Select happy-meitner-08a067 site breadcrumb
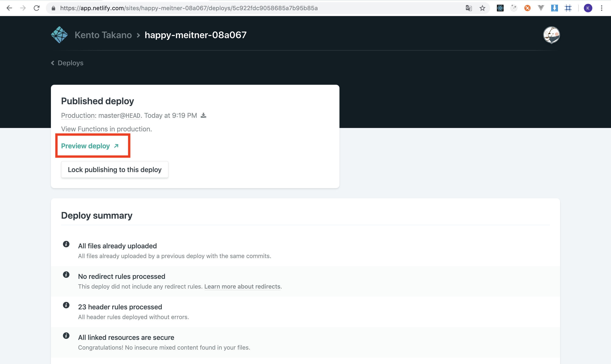Screen dimensions: 611x364 [x=195, y=35]
